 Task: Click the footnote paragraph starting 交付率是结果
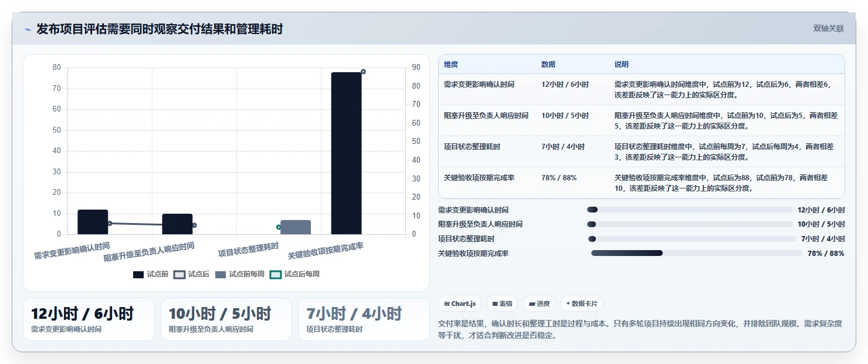(x=640, y=329)
